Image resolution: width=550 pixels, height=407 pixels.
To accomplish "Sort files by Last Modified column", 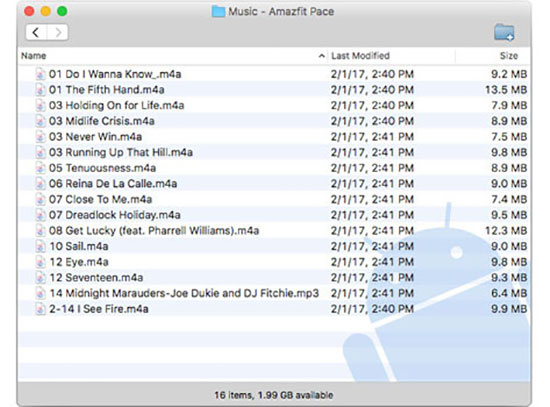I will point(360,56).
